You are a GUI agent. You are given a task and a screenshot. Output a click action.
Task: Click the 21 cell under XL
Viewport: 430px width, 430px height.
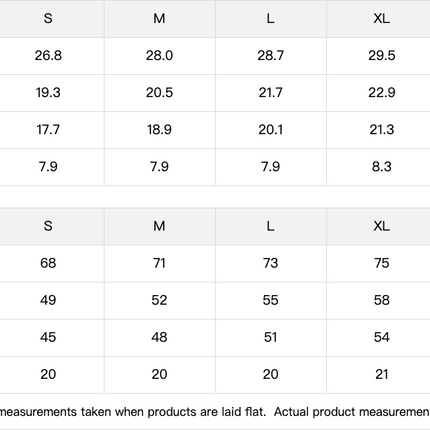coord(381,374)
